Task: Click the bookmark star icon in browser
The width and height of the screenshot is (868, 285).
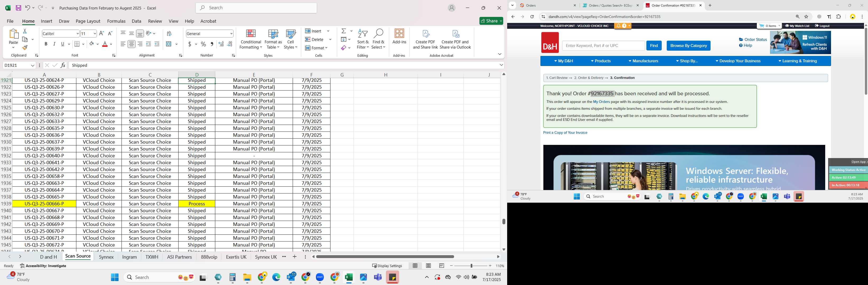Action: click(806, 16)
